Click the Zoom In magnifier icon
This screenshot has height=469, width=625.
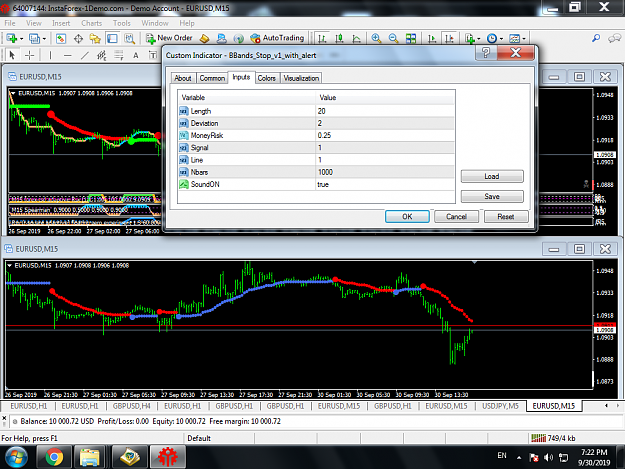tap(376, 38)
